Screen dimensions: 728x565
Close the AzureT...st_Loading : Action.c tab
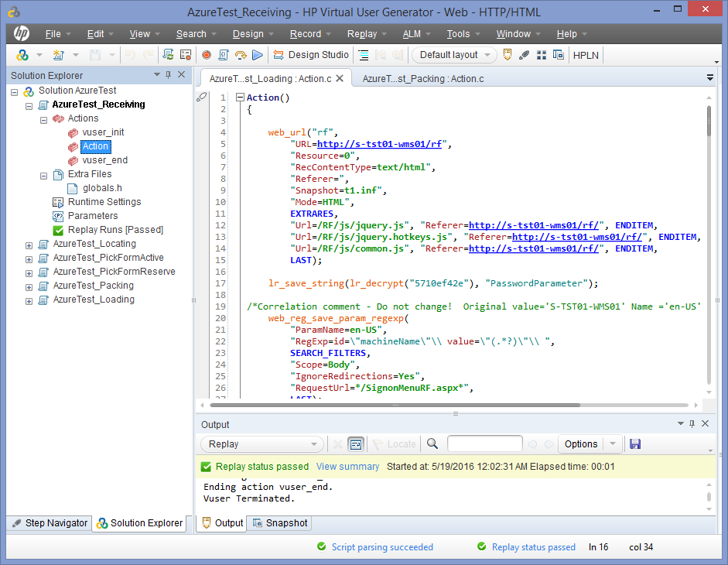340,78
